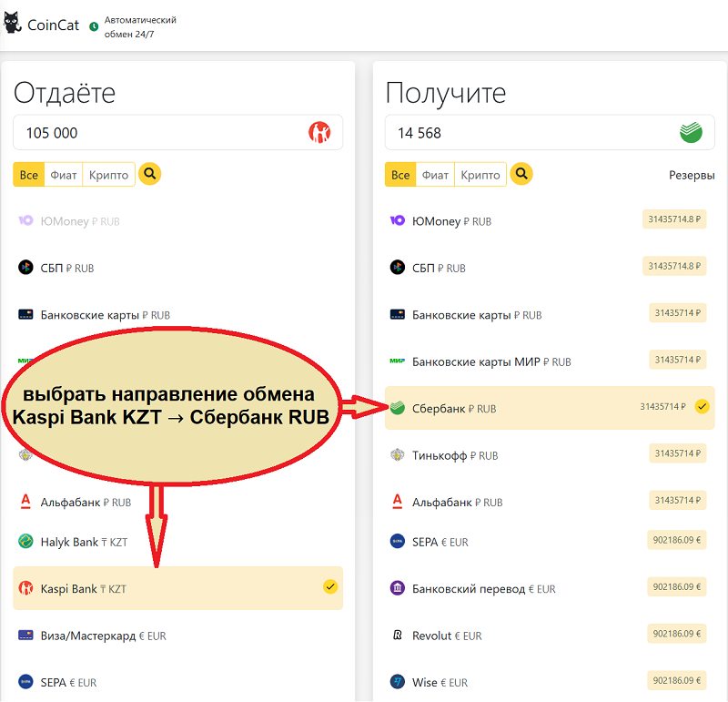
Task: Click the Отдаёте amount field 105 000
Action: [177, 132]
